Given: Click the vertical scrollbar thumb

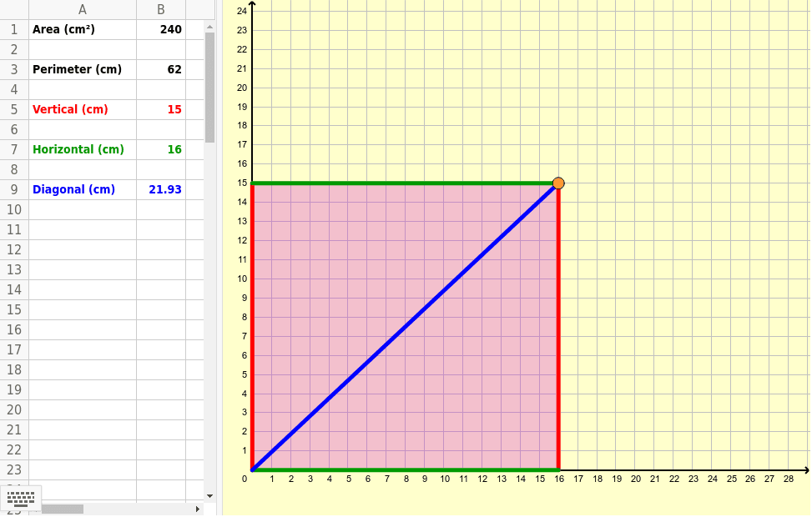Looking at the screenshot, I should coord(209,88).
